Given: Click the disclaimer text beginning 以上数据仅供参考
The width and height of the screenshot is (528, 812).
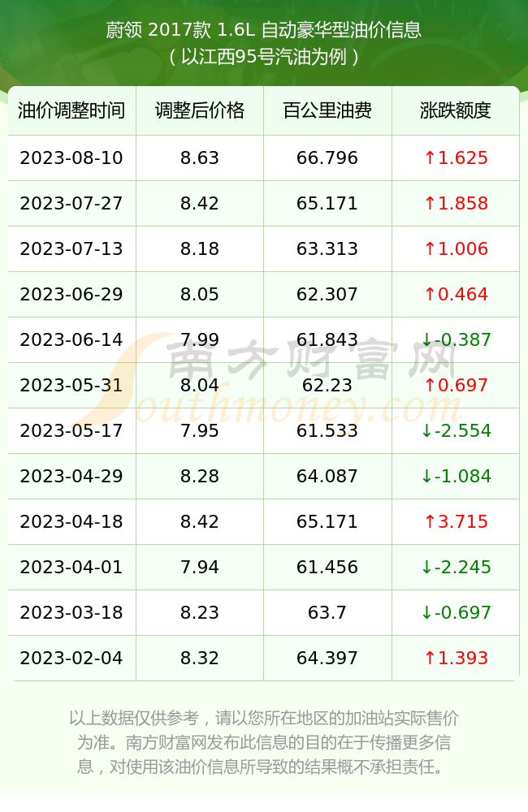Looking at the screenshot, I should tap(264, 742).
